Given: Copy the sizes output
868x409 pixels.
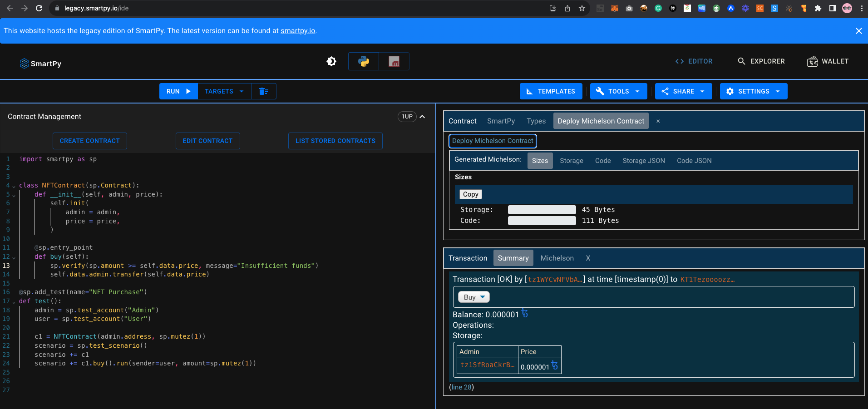Looking at the screenshot, I should click(471, 194).
